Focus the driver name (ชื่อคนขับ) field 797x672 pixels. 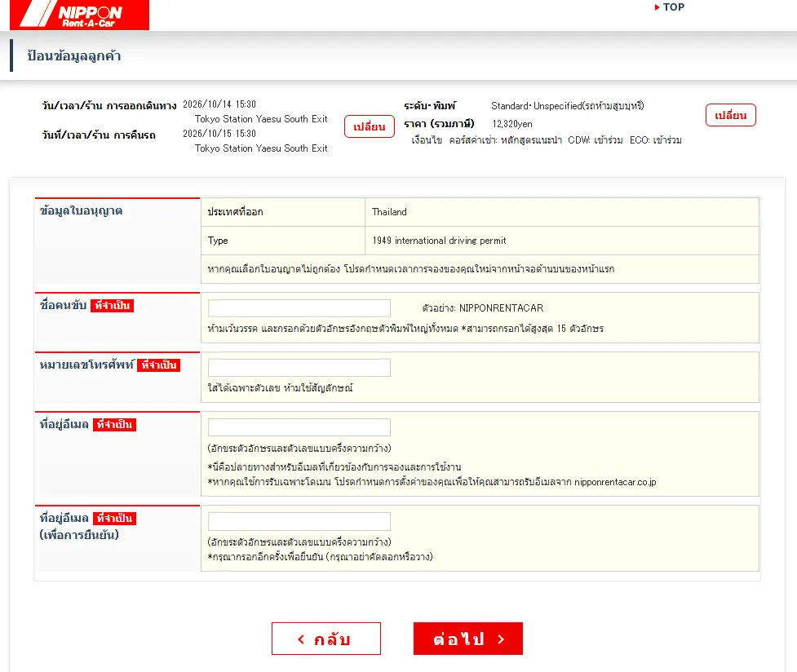[x=299, y=308]
